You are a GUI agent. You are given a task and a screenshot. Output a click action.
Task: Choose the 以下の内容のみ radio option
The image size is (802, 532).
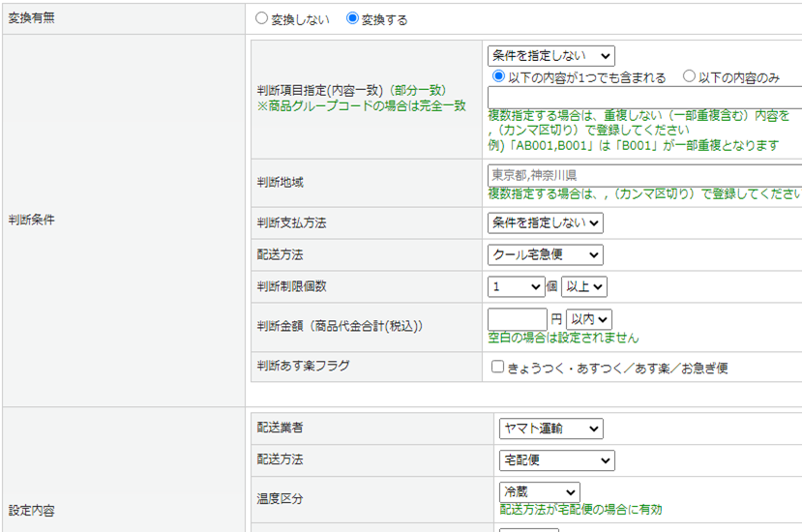pos(689,76)
